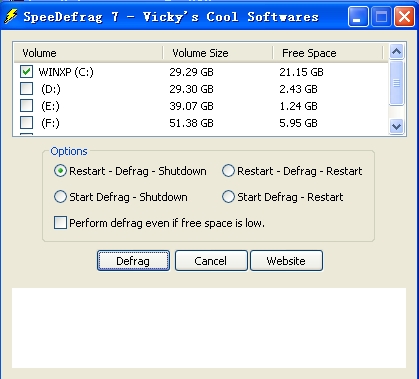
Task: Click the 51.38 GB volume size value
Action: pos(191,123)
